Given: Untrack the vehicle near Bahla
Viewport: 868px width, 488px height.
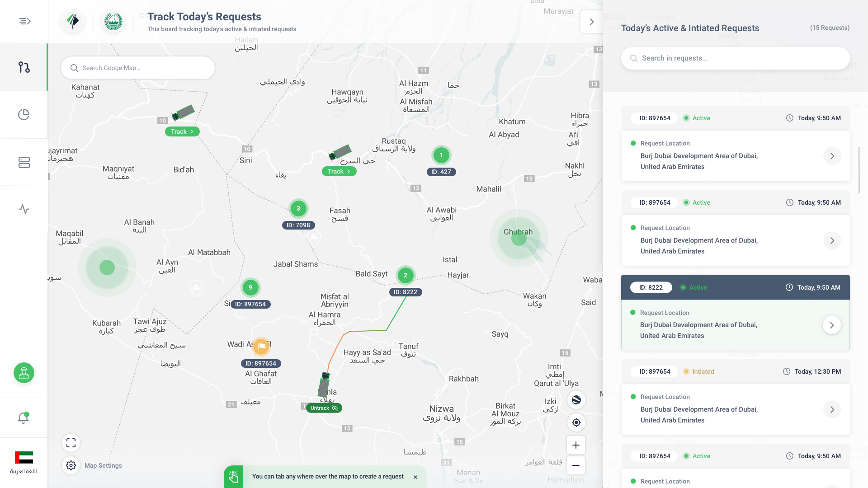Looking at the screenshot, I should point(324,408).
